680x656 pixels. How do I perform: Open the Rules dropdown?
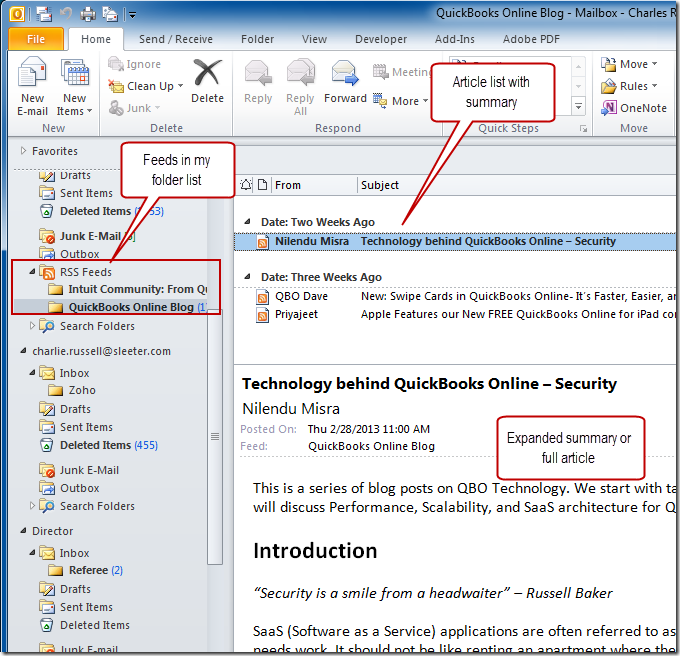[654, 86]
